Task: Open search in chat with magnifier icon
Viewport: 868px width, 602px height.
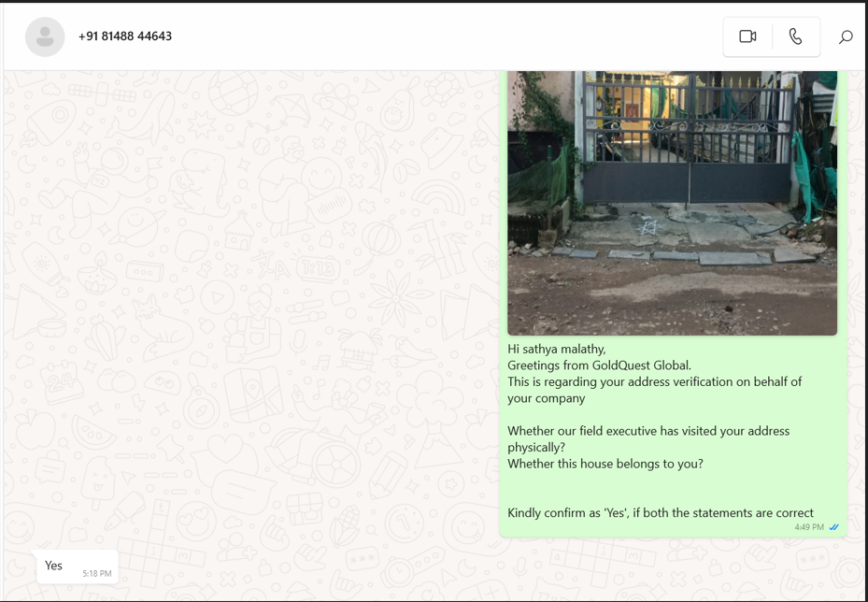Action: 846,37
